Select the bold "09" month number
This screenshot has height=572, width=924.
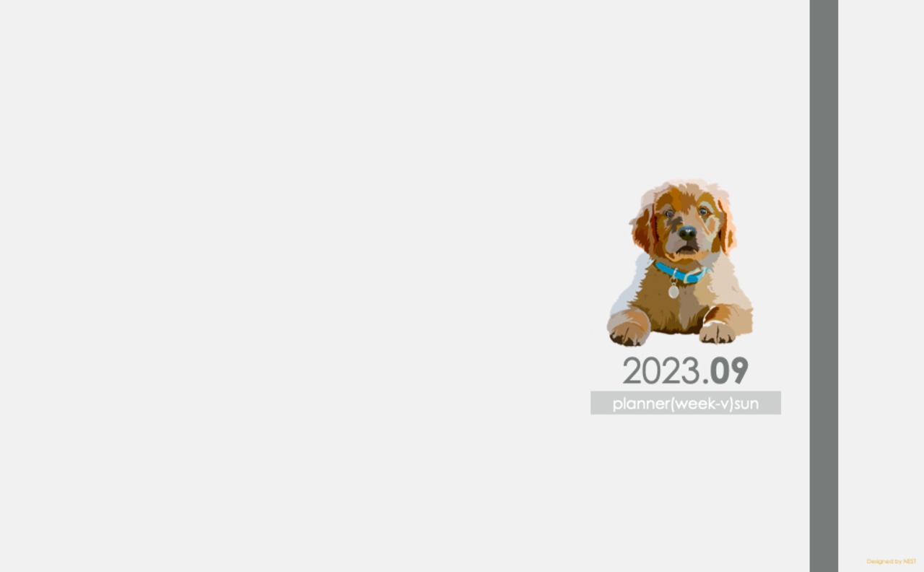click(729, 371)
